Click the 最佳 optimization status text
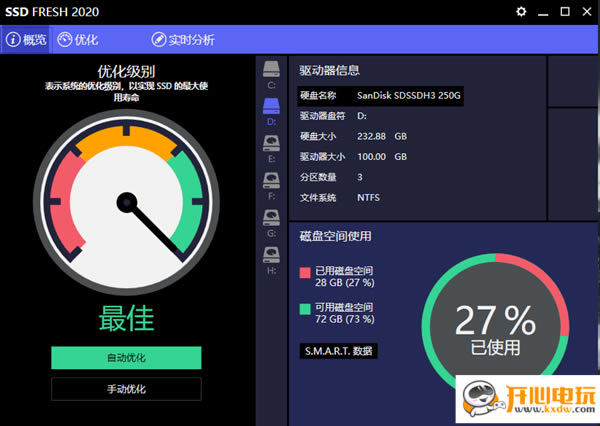The width and height of the screenshot is (600, 426). pos(126,318)
